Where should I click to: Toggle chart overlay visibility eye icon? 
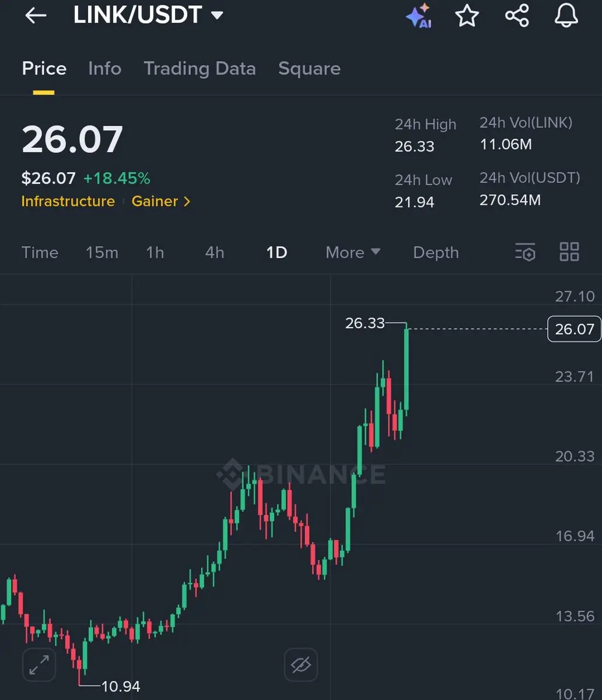click(301, 664)
